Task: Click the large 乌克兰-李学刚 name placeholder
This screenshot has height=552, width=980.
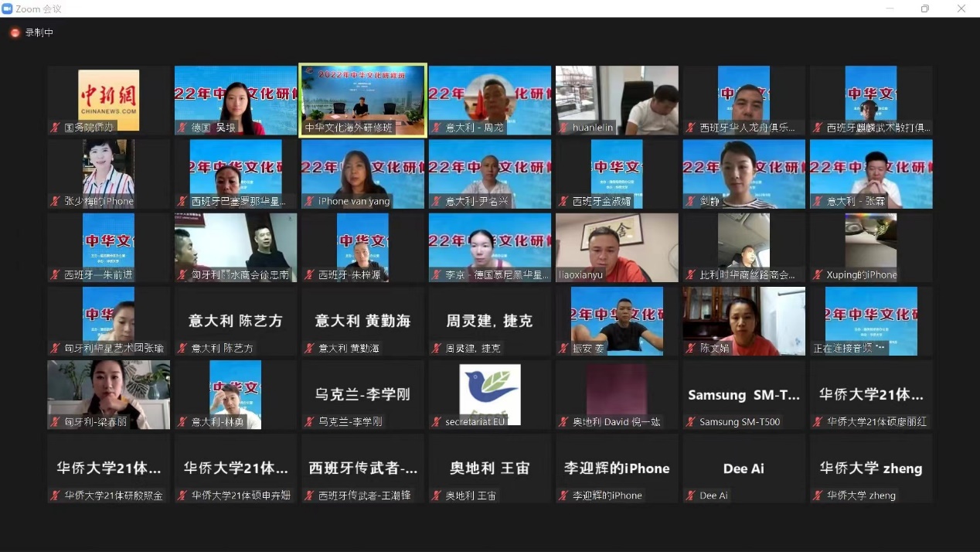Action: 362,394
